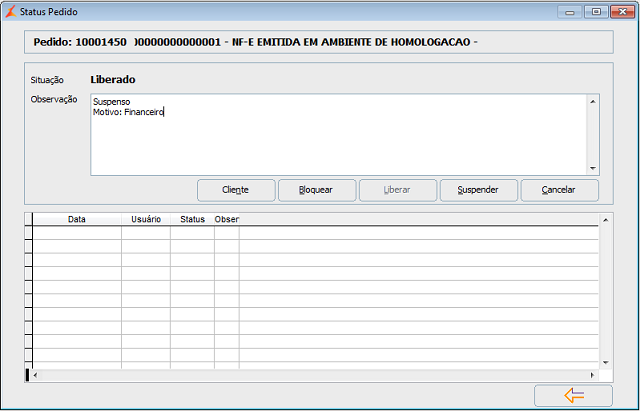
Task: Click the orange back arrow button
Action: coord(573,395)
